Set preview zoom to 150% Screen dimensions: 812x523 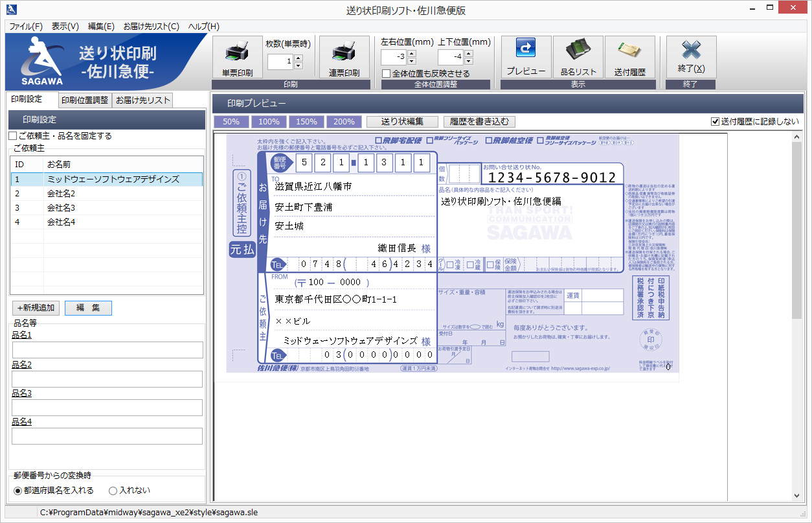point(306,121)
